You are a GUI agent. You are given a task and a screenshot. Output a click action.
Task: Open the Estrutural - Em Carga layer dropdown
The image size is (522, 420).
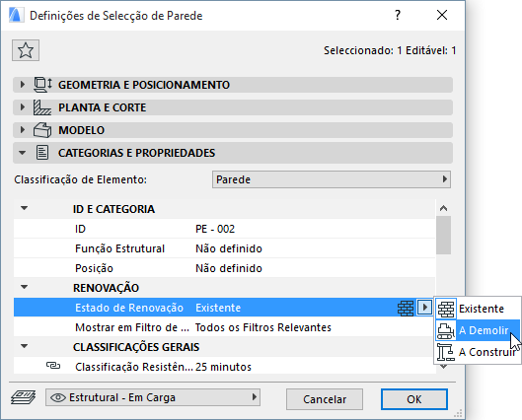[x=153, y=397]
